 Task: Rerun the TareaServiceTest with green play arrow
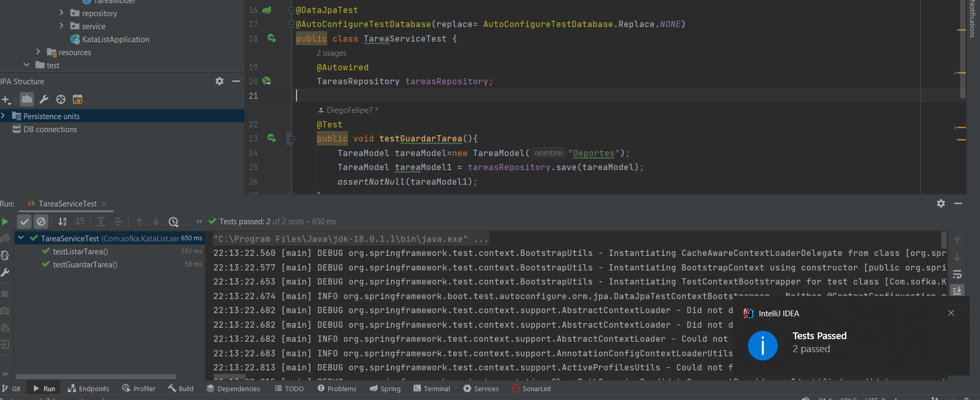point(5,222)
